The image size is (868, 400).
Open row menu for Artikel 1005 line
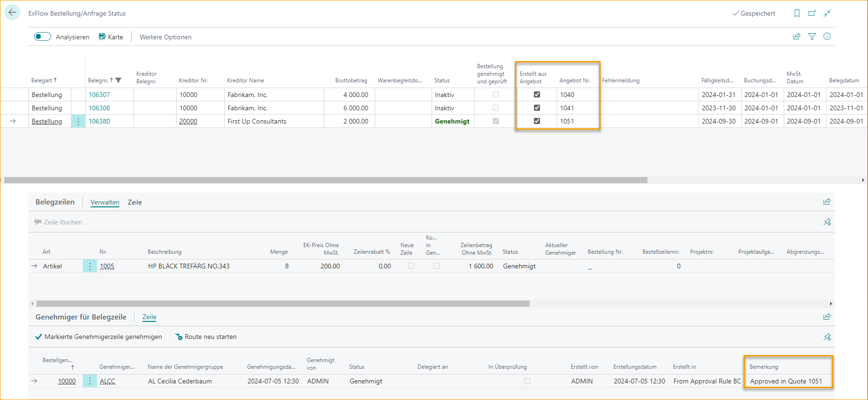tap(89, 266)
